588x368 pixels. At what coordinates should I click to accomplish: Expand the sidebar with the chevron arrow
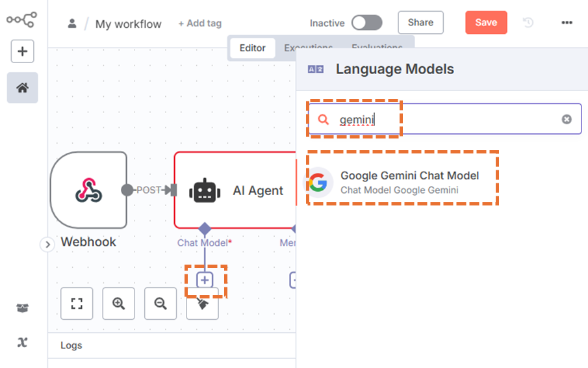[47, 244]
